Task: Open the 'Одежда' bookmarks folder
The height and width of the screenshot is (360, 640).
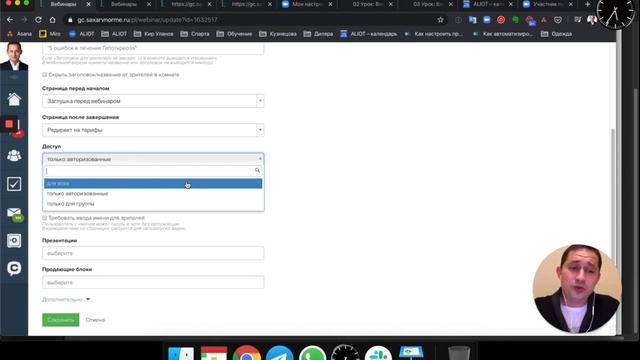Action: tap(557, 34)
